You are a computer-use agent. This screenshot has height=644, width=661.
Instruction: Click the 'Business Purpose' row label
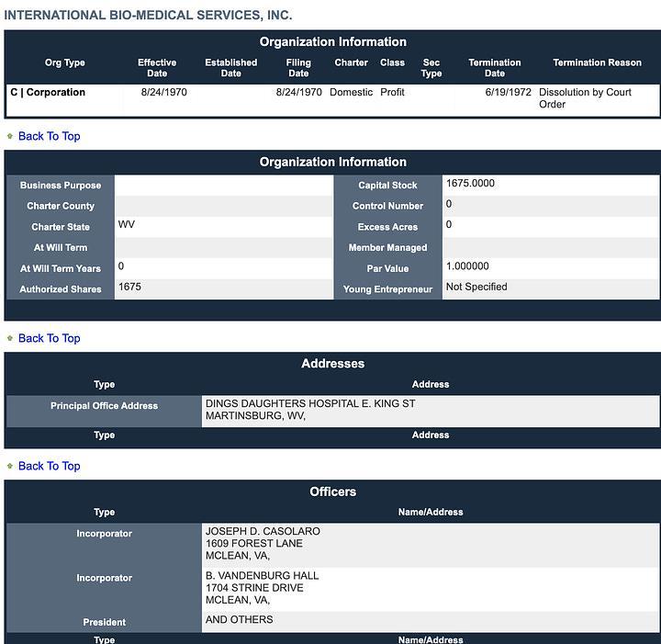[x=61, y=186]
